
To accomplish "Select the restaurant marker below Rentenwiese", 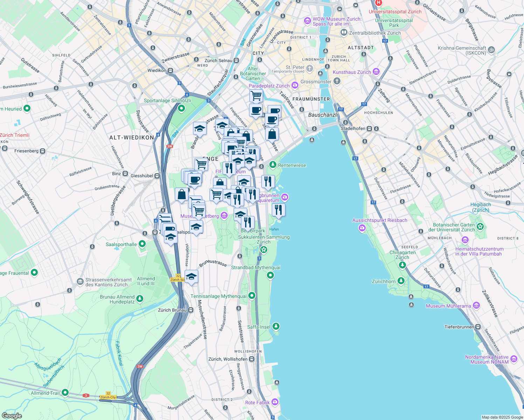I will tap(268, 182).
